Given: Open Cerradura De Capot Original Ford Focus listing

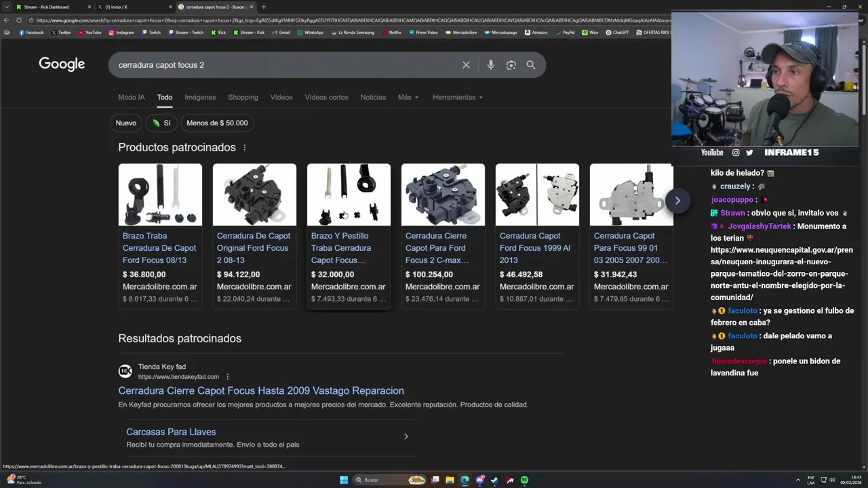Looking at the screenshot, I should click(x=254, y=248).
